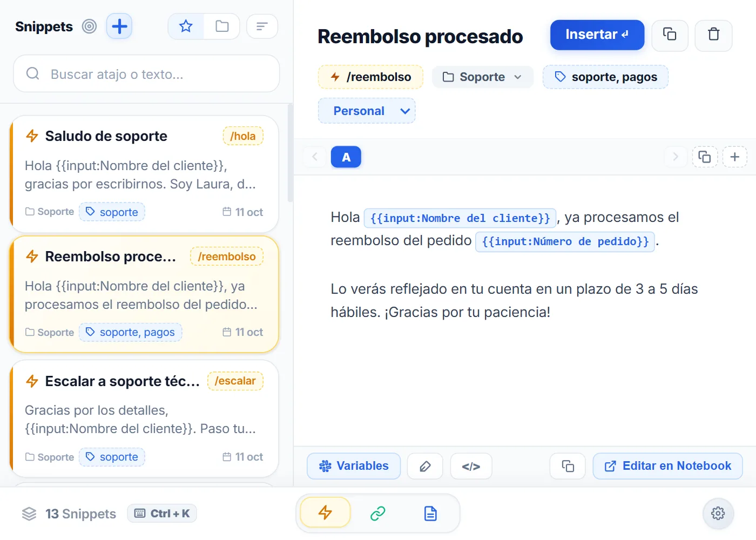
Task: Open the Escalar a soporte téc... snippet
Action: 144,418
